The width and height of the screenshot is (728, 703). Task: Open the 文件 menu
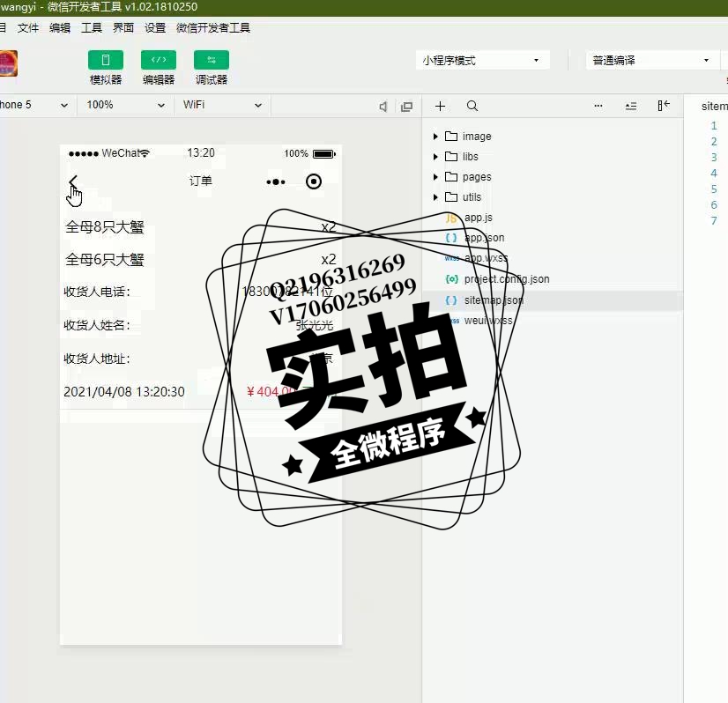[x=28, y=28]
